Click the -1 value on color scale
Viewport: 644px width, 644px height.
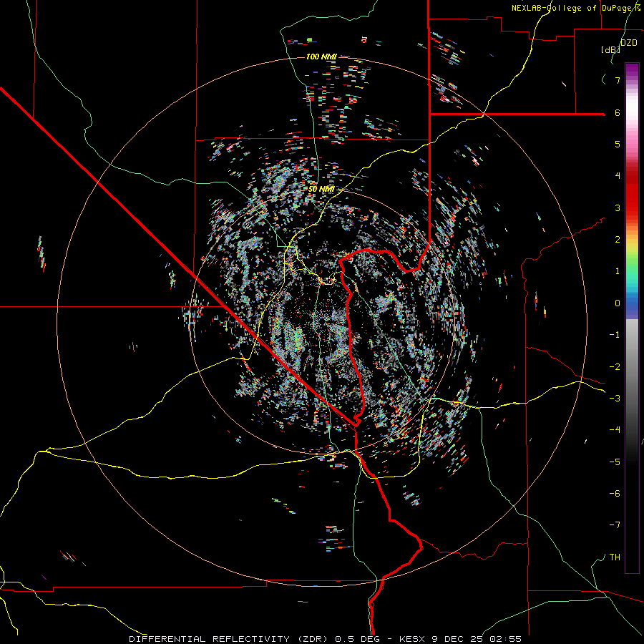(x=615, y=335)
